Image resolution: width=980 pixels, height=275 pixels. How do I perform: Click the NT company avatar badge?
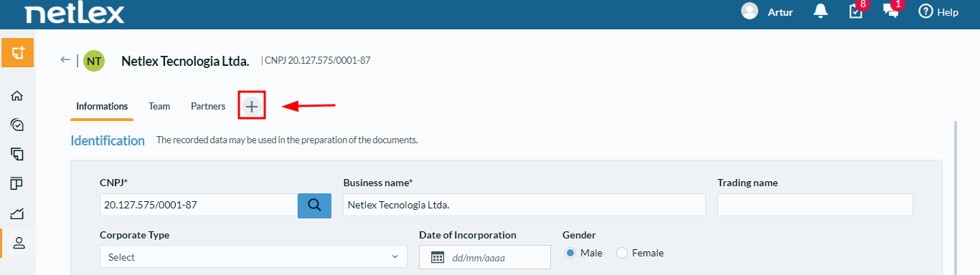pos(94,61)
